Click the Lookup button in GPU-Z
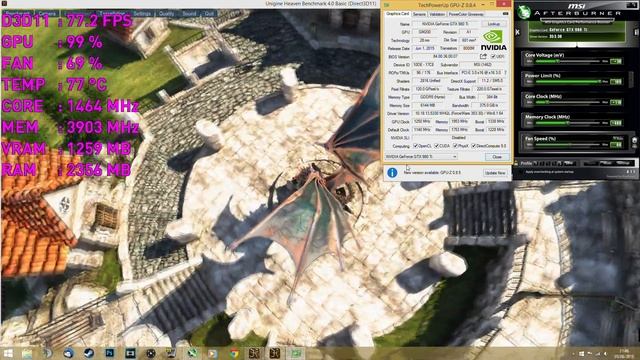 coord(493,24)
